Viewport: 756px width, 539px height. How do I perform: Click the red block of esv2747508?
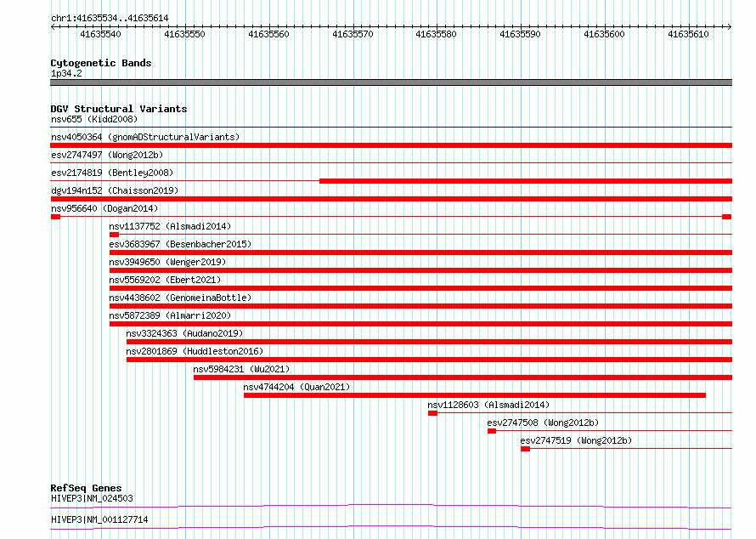coord(492,431)
